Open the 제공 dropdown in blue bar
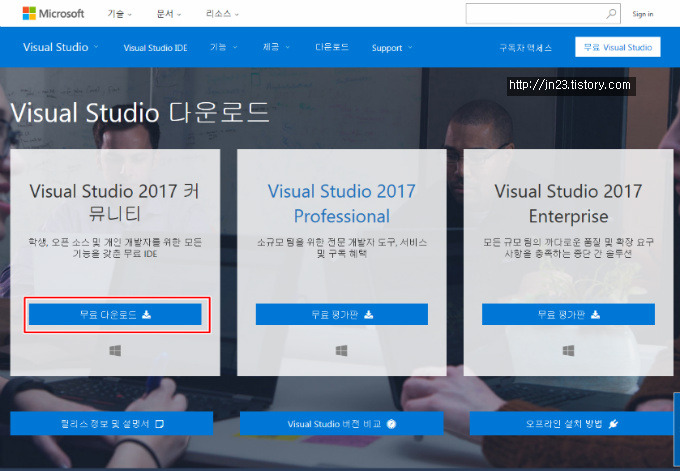This screenshot has height=471, width=680. (x=276, y=47)
